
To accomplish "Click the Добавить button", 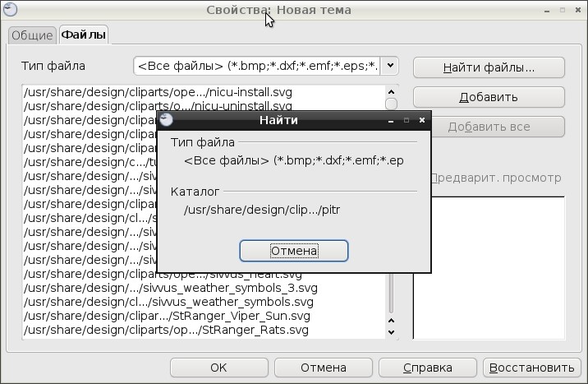I will 489,97.
